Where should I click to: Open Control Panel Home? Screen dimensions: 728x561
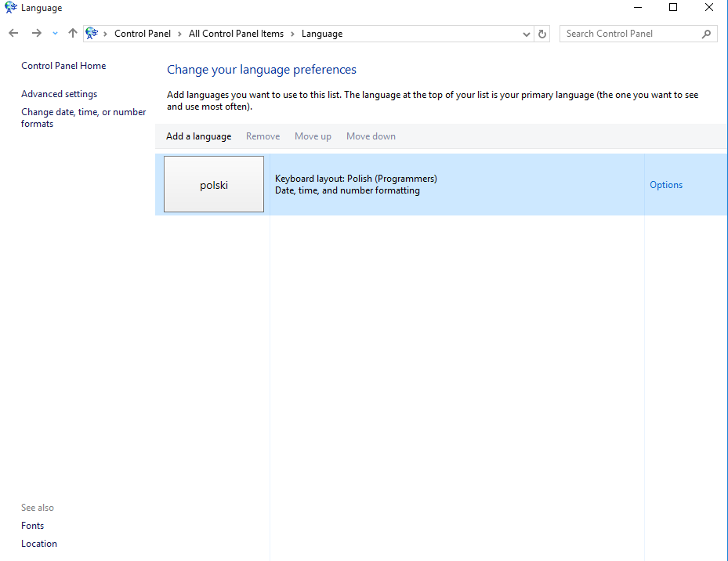63,66
